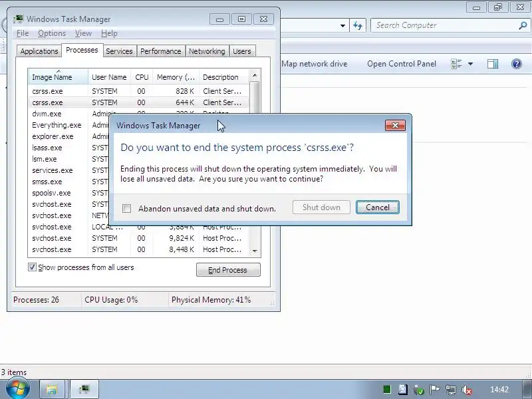Sort by the Memory column header
Viewport: 532px width, 399px height.
[x=176, y=77]
